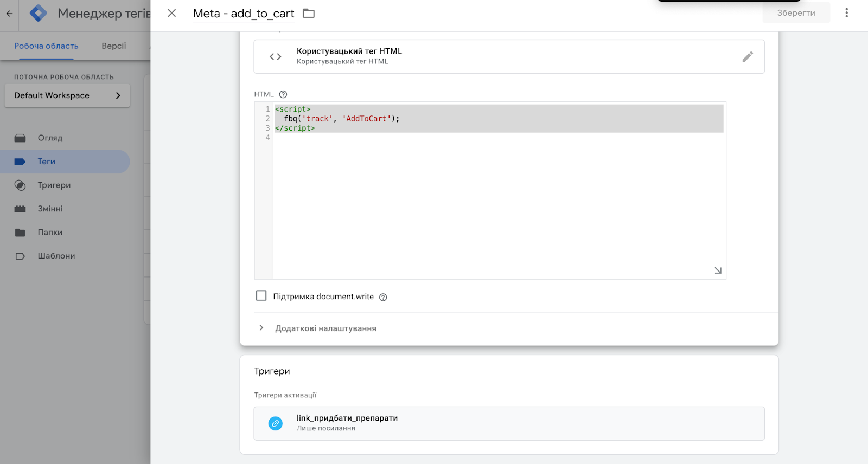Edit the tag name Meta - add_to_cart
The height and width of the screenshot is (464, 868).
(244, 14)
